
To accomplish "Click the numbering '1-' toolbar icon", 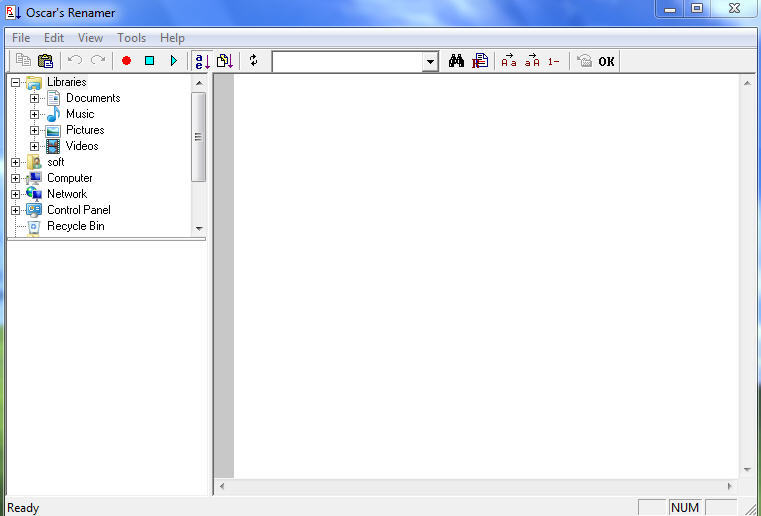I will tap(553, 61).
